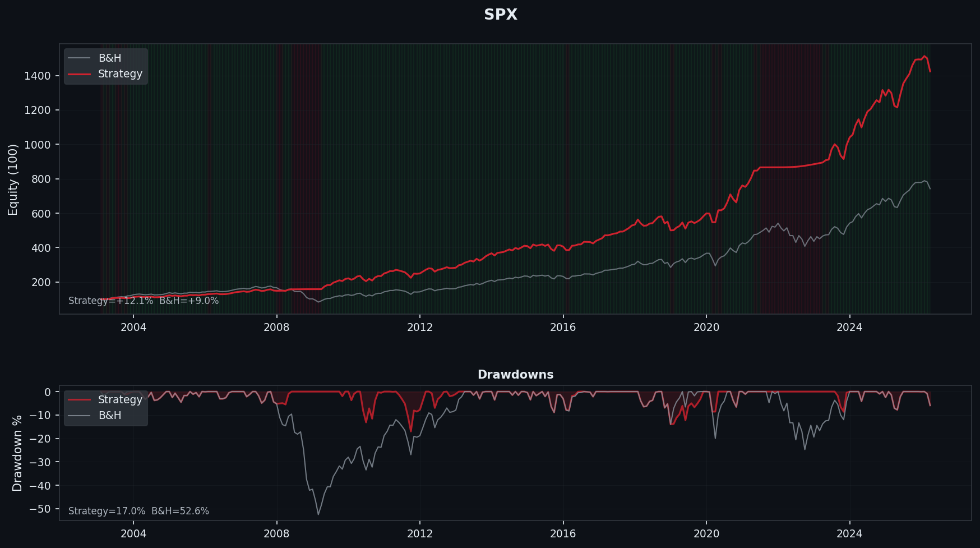Select the 2020 x-axis tick under the equity chart
The width and height of the screenshot is (980, 548).
pos(706,328)
